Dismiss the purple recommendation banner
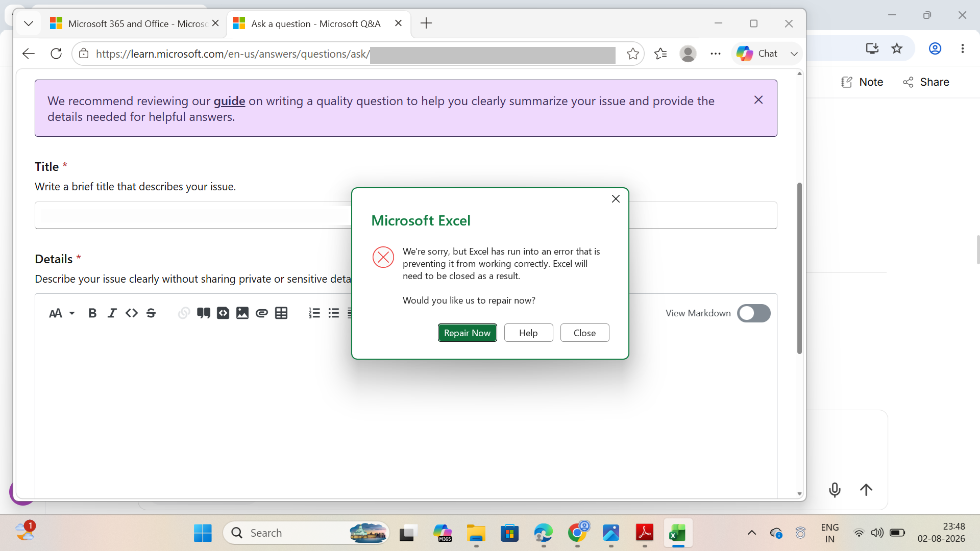 coord(758,100)
